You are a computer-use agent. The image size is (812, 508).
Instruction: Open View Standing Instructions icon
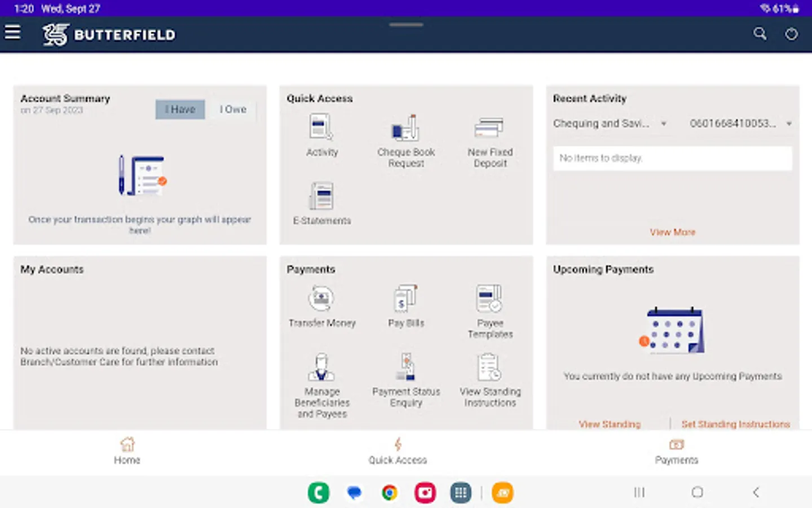(490, 380)
